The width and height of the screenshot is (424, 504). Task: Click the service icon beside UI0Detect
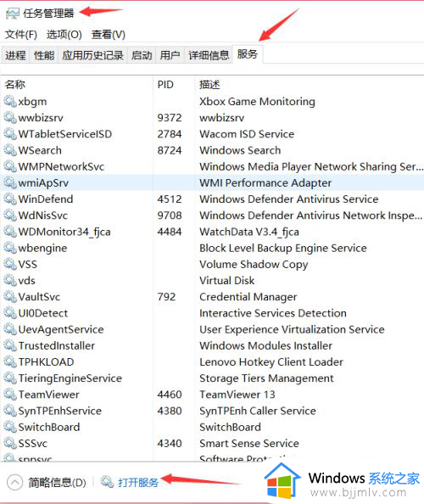coord(10,313)
